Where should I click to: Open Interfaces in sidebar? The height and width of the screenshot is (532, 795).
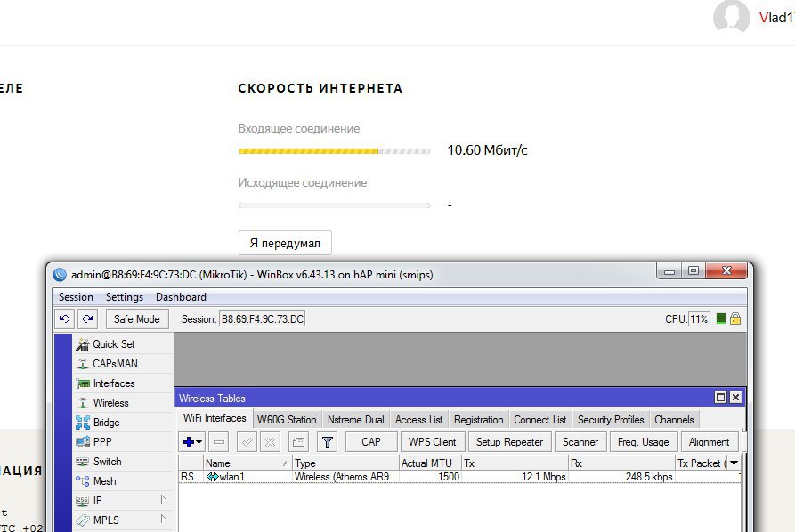pyautogui.click(x=123, y=383)
